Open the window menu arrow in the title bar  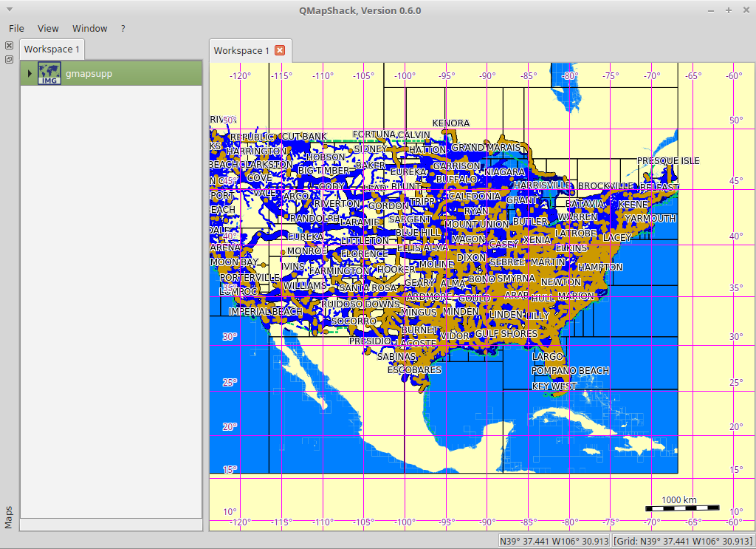coord(9,10)
